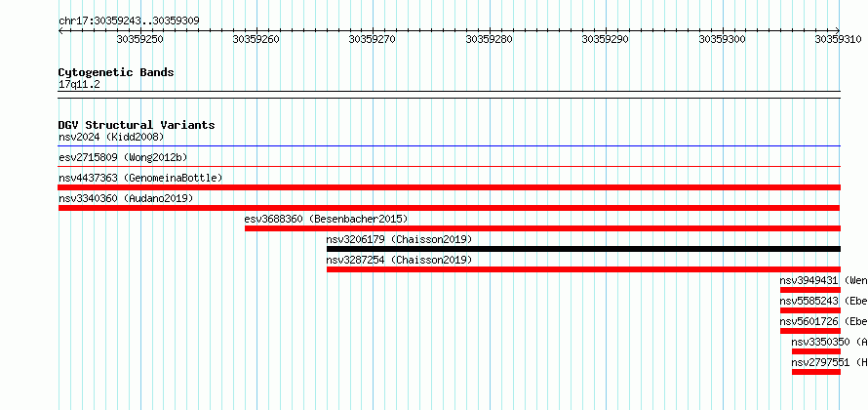Viewport: 868px width, 410px height.
Task: Select the Cytogenetic Bands track title
Action: [116, 72]
